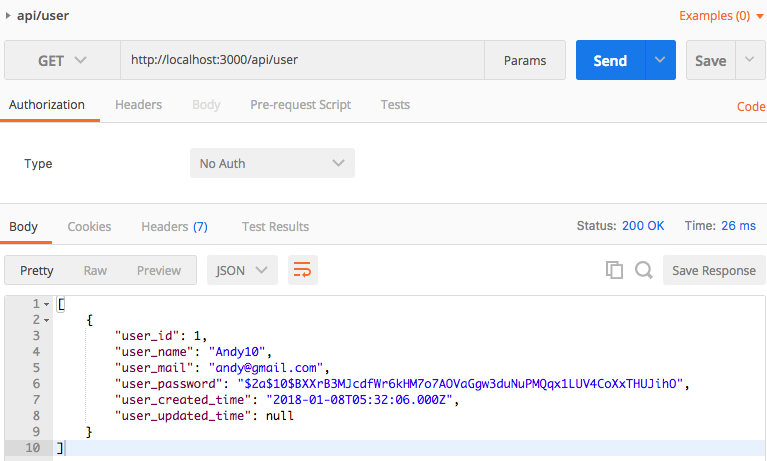Open the No Auth type dropdown

tap(272, 163)
